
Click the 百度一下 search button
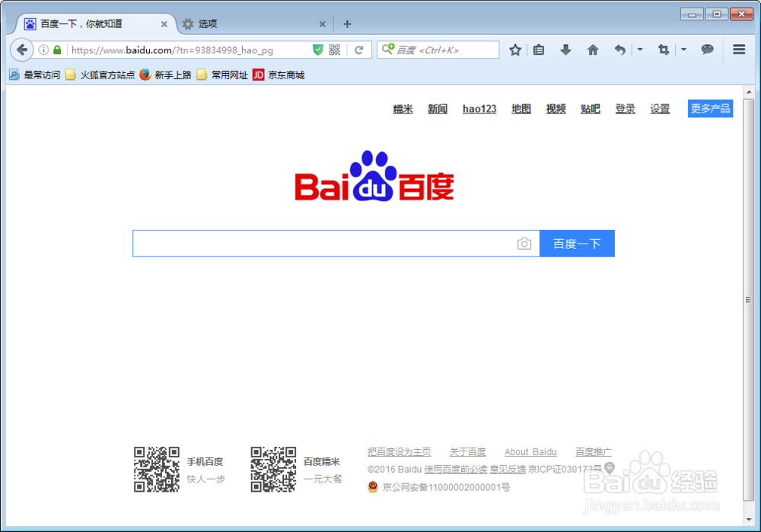pos(577,244)
